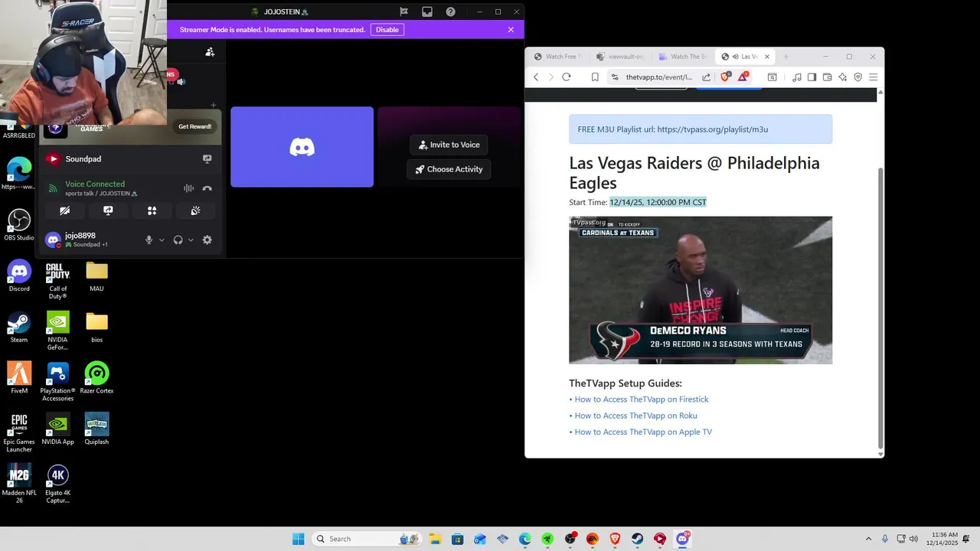Share your screen in Discord voice panel
980x551 pixels.
point(108,210)
